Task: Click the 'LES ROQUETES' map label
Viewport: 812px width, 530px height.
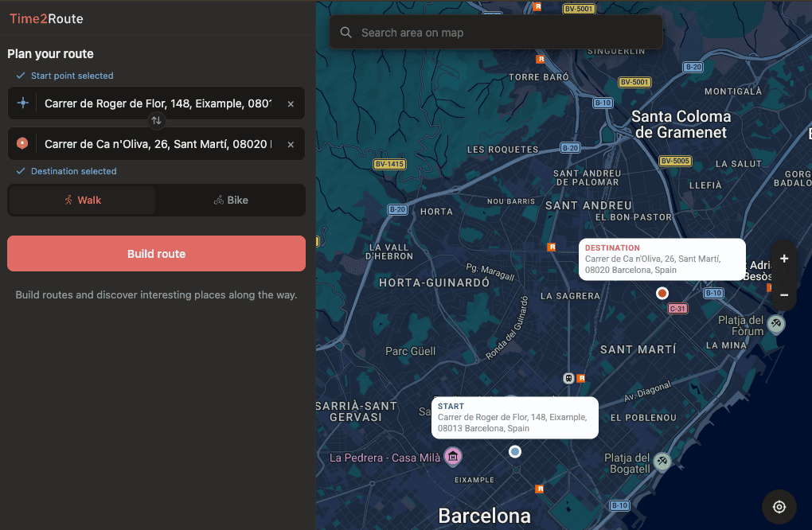Action: [503, 150]
